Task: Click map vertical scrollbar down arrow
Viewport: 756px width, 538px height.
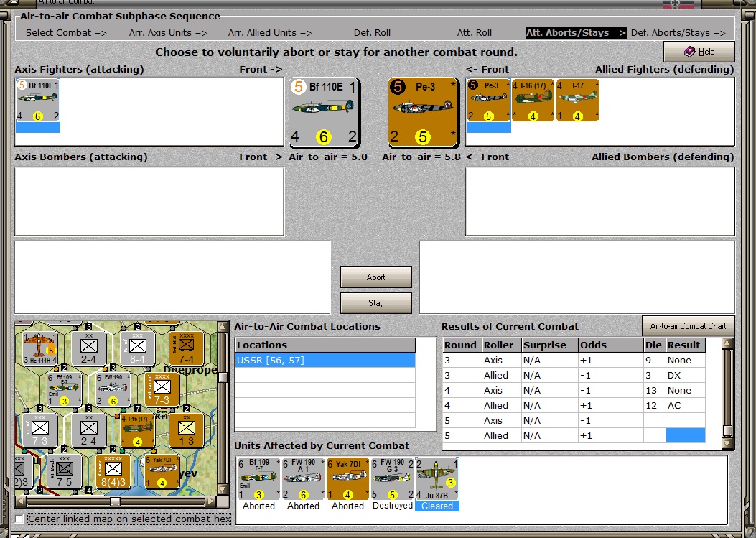Action: point(223,490)
